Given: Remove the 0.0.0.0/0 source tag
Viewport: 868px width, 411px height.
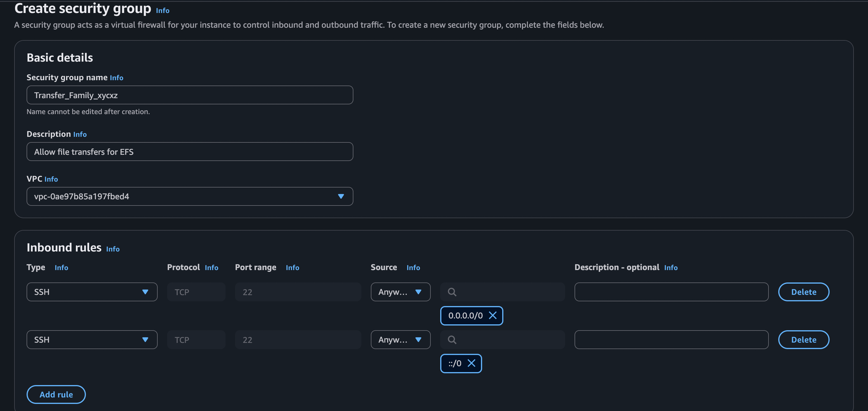Looking at the screenshot, I should click(492, 315).
